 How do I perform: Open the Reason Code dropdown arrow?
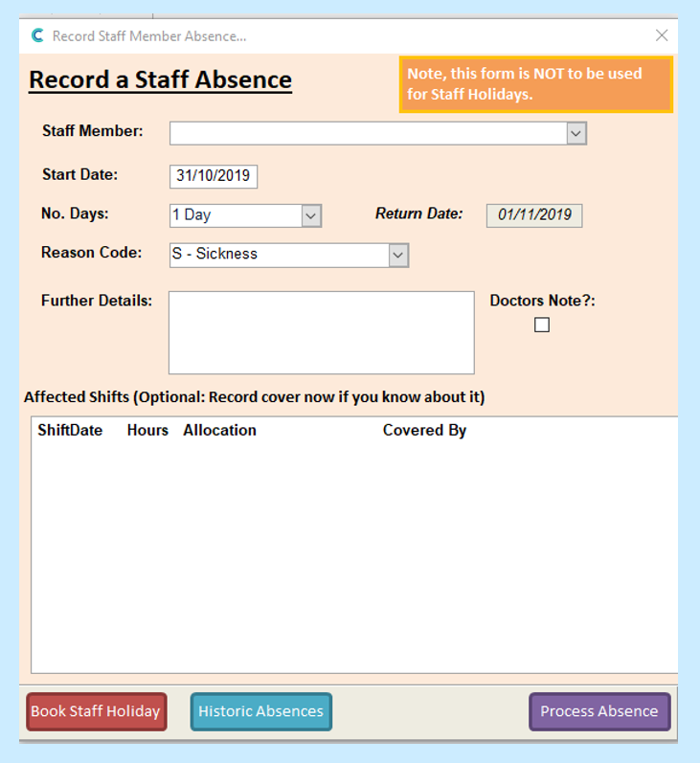click(398, 255)
